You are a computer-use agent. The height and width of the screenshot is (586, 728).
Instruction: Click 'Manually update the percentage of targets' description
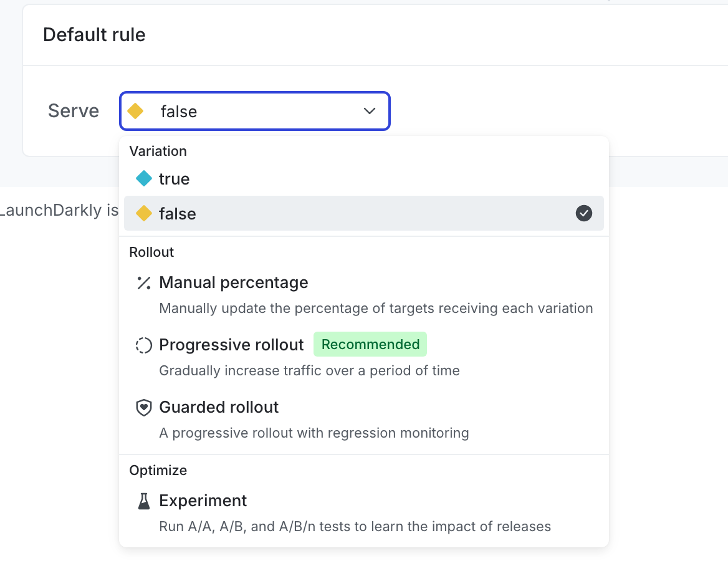point(376,309)
